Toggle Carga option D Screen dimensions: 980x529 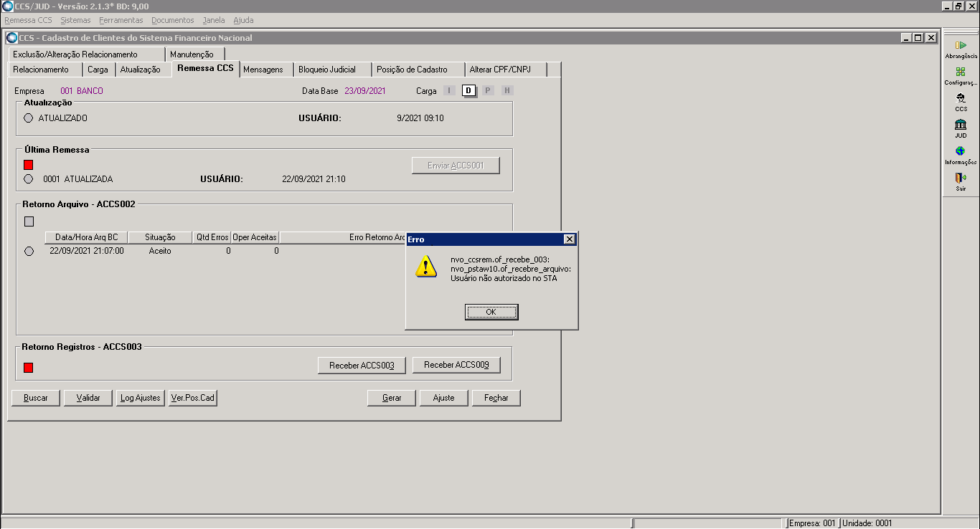(468, 90)
